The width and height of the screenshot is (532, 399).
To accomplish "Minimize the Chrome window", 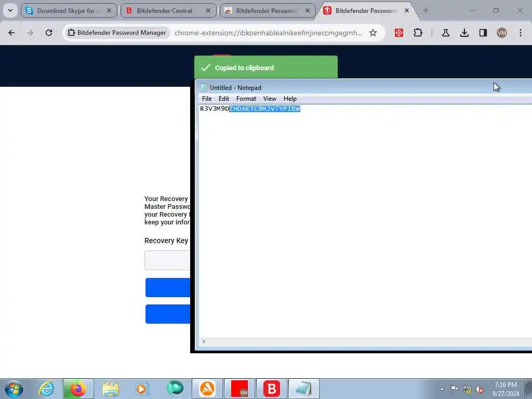I will [472, 10].
